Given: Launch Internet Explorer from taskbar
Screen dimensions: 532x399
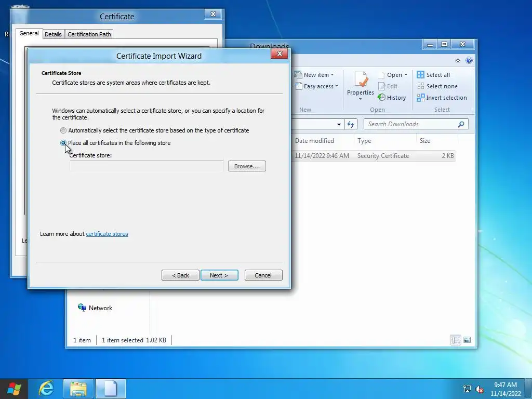Looking at the screenshot, I should (46, 389).
